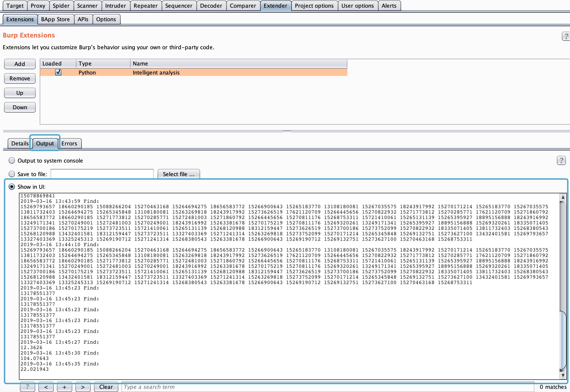Screen dimensions: 570x392
Task: View the Alerts tab
Action: click(x=389, y=6)
